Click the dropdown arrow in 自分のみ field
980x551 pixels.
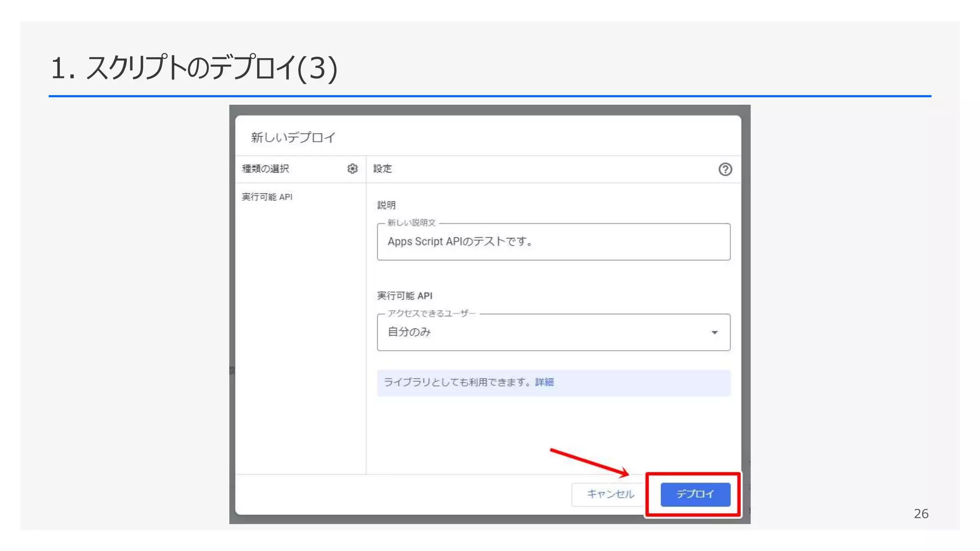pyautogui.click(x=714, y=332)
